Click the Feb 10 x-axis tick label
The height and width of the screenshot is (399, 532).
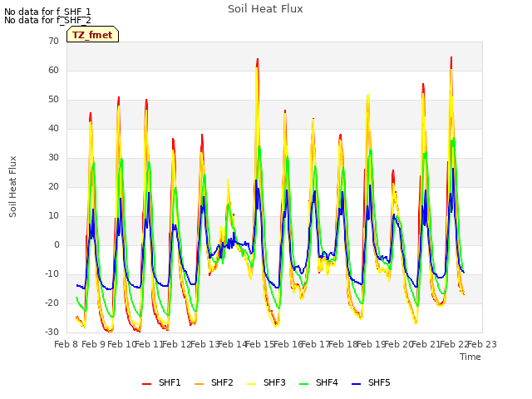(121, 344)
